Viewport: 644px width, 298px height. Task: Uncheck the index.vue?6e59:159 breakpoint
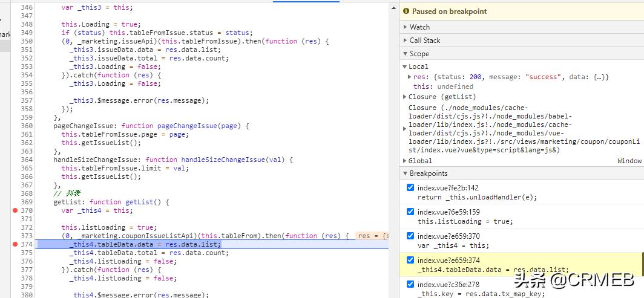pos(410,212)
